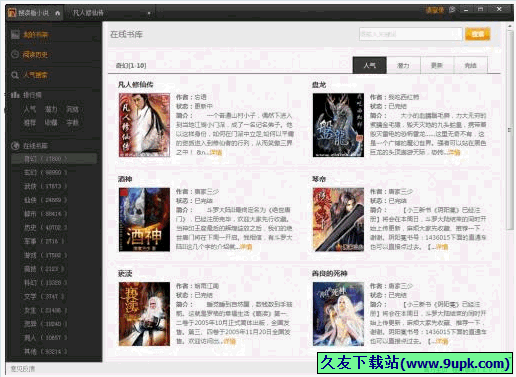Open 我的书库 in the sidebar

[x=36, y=34]
